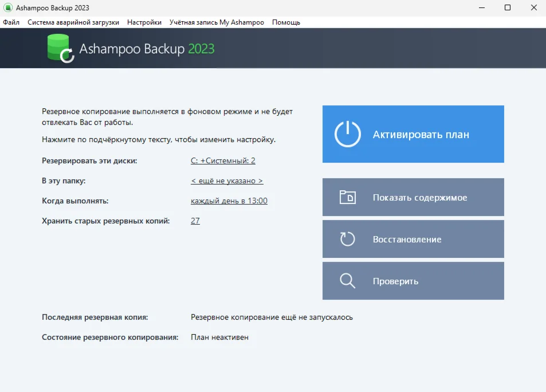Click the small app icon in title bar
This screenshot has width=546, height=392.
pyautogui.click(x=8, y=8)
